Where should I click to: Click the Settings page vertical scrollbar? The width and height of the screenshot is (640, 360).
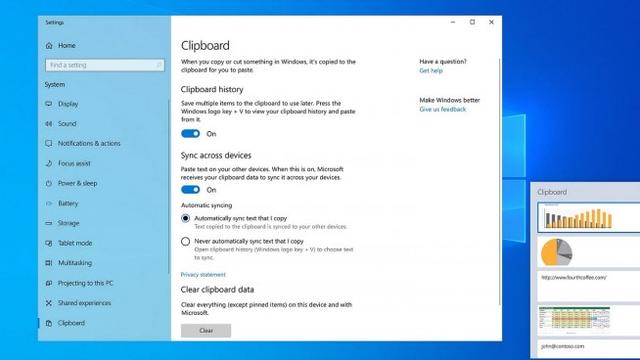click(500, 182)
